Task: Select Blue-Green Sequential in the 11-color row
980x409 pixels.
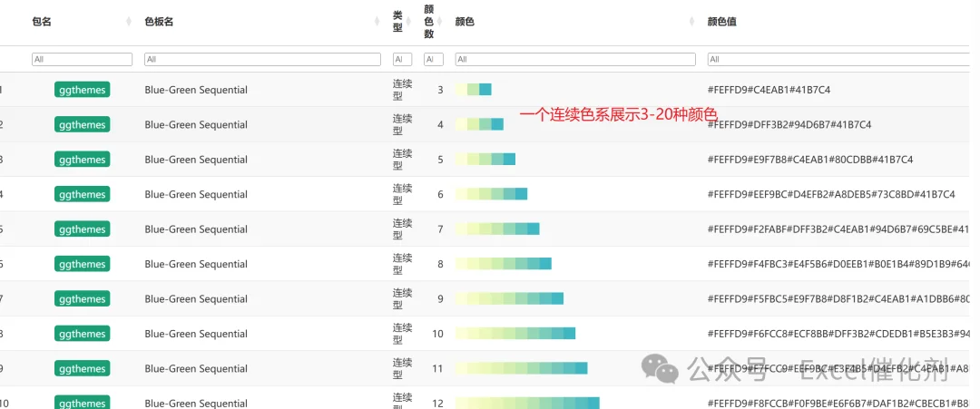Action: [196, 369]
